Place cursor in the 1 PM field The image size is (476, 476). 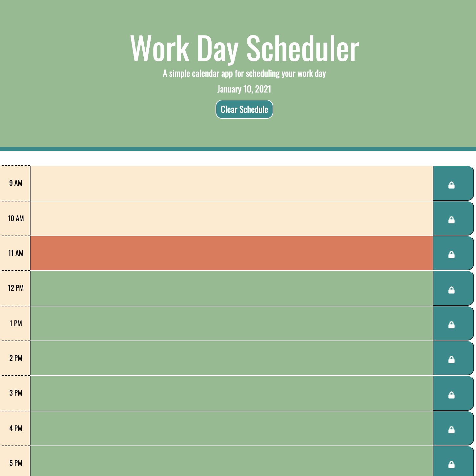pos(231,323)
